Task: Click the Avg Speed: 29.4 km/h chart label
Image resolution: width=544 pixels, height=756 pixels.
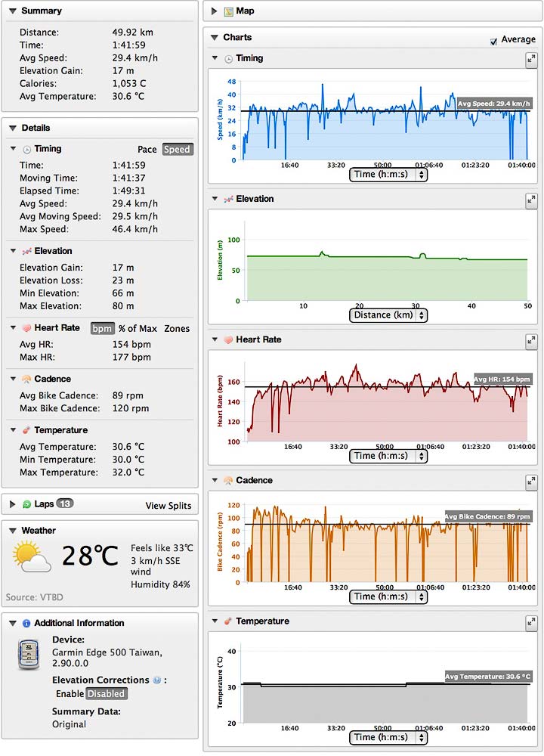Action: [x=494, y=104]
